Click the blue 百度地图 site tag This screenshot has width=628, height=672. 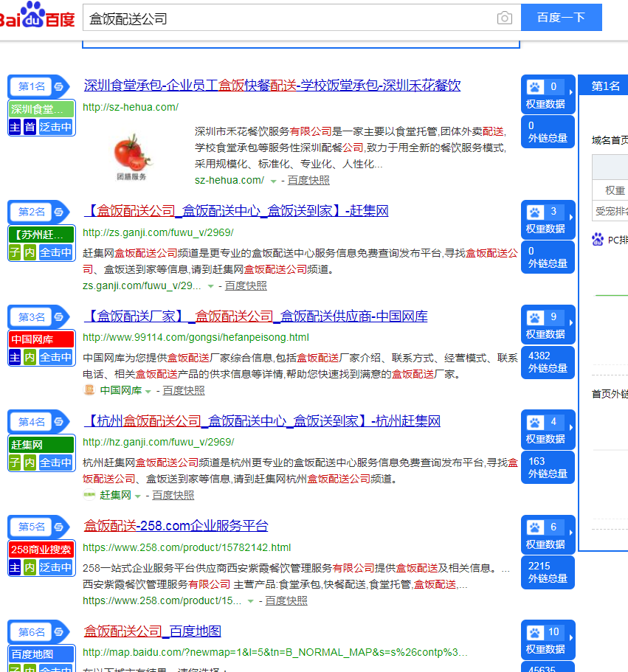(41, 655)
